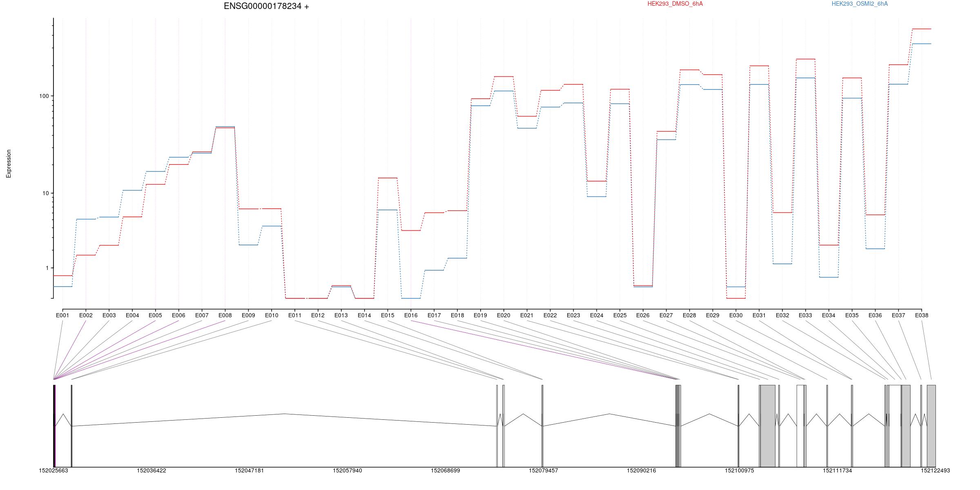Click exon label E036
This screenshot has height=490, width=980.
[x=875, y=315]
